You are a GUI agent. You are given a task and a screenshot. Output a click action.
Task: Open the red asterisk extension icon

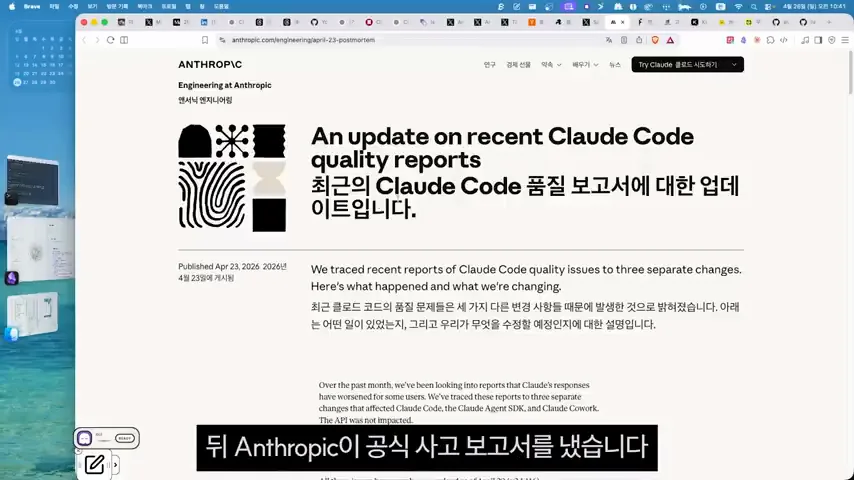click(757, 40)
